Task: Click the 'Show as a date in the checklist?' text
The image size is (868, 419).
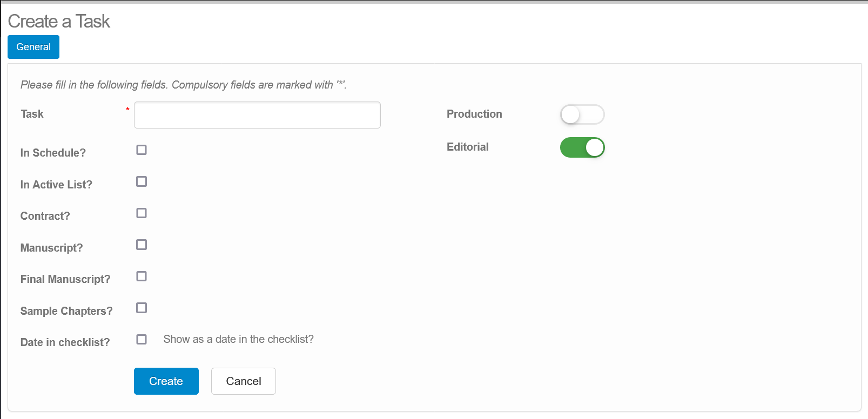Action: pos(239,339)
